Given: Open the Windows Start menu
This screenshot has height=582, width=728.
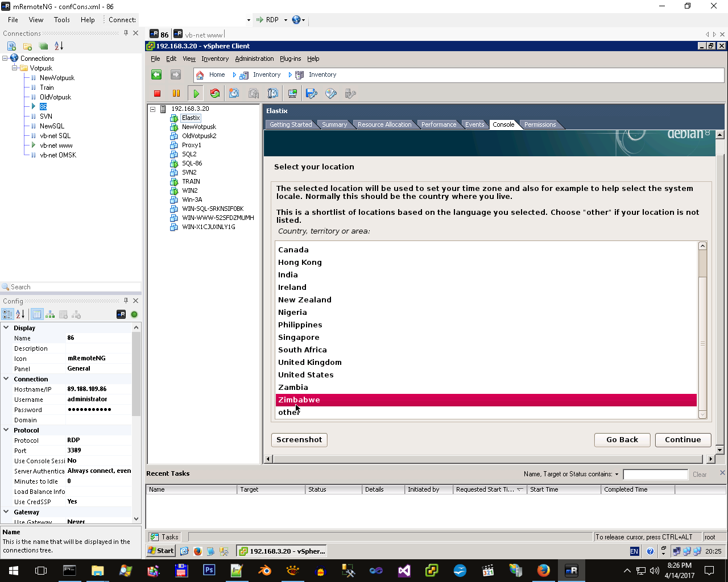Looking at the screenshot, I should pyautogui.click(x=14, y=570).
